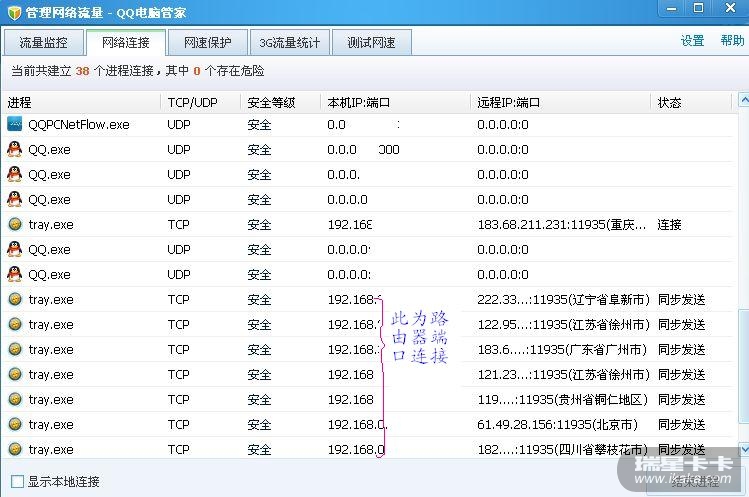Click tray.exe name in the 辽宁省阜新市 row
Screen dimensions: 749x497
[x=51, y=300]
